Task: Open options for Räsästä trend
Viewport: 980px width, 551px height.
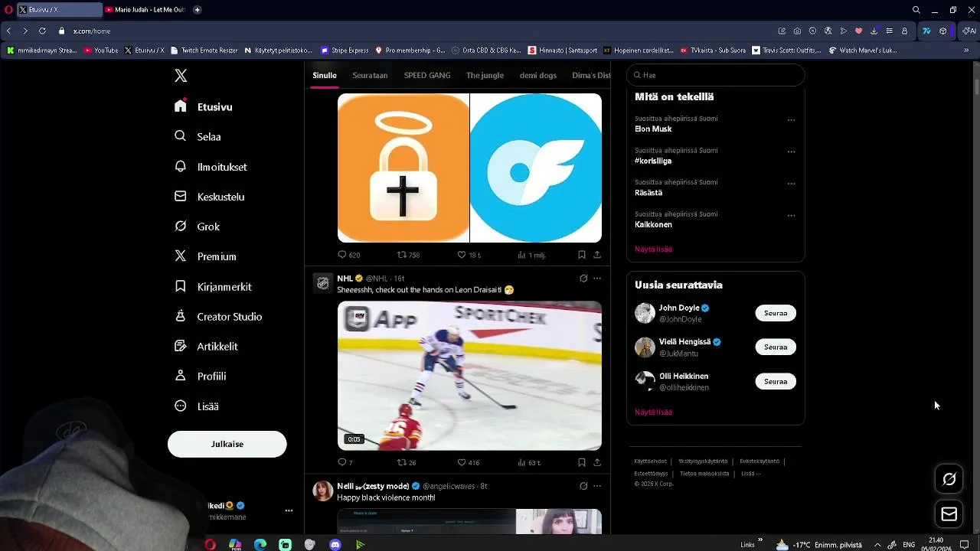Action: pyautogui.click(x=791, y=184)
